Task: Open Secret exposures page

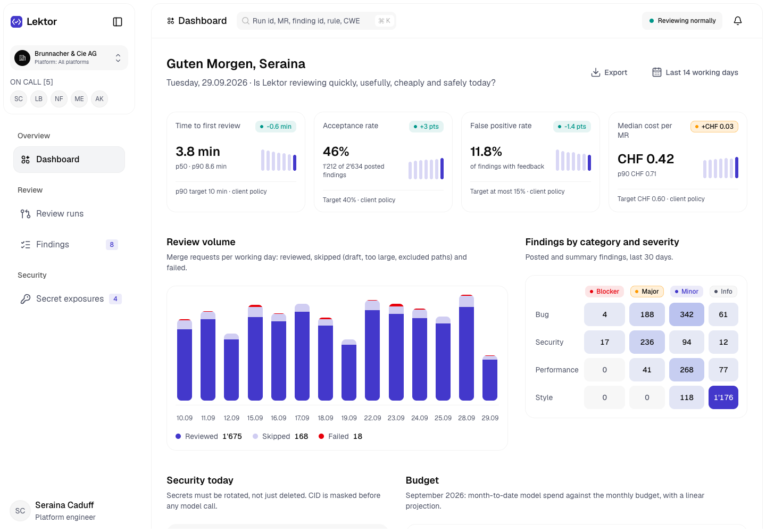Action: [69, 299]
